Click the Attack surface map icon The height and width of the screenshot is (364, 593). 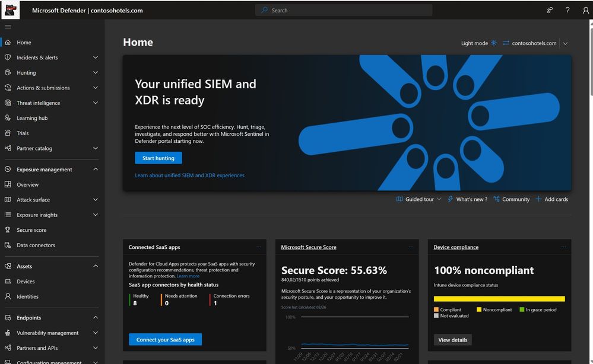8,199
